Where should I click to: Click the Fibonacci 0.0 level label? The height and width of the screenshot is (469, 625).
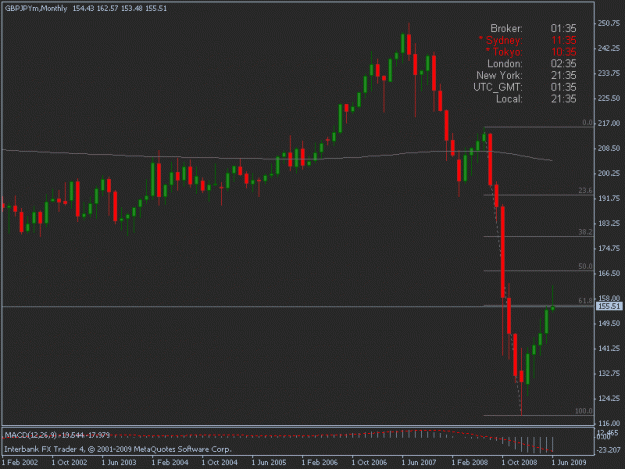[587, 122]
